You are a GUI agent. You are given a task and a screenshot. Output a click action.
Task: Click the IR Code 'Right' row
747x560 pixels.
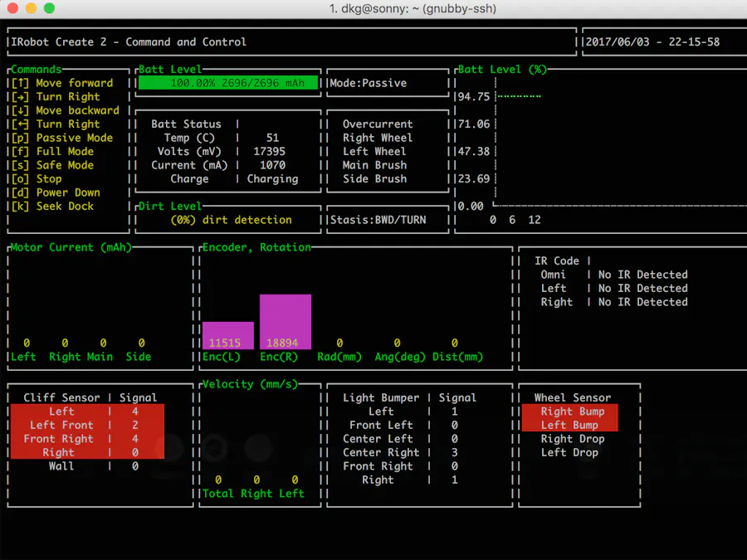[x=614, y=302]
